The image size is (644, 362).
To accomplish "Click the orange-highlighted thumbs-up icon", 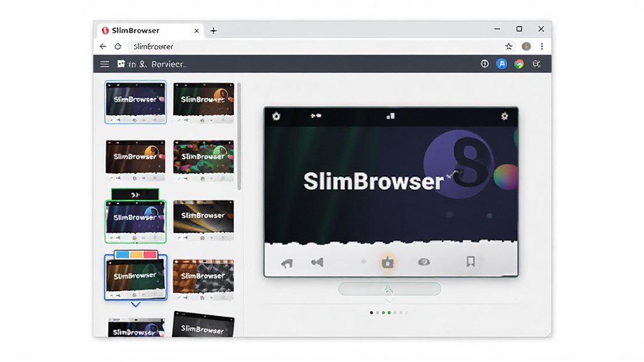I will (x=387, y=262).
